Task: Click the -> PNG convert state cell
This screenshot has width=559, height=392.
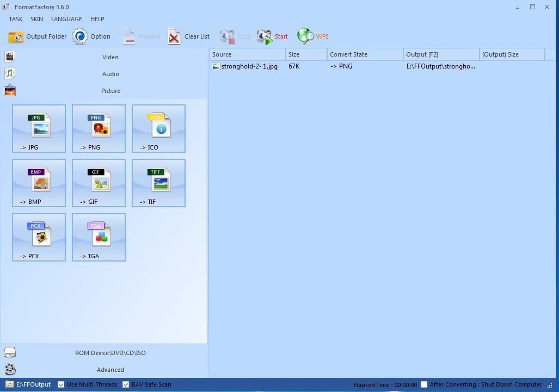Action: [x=341, y=66]
